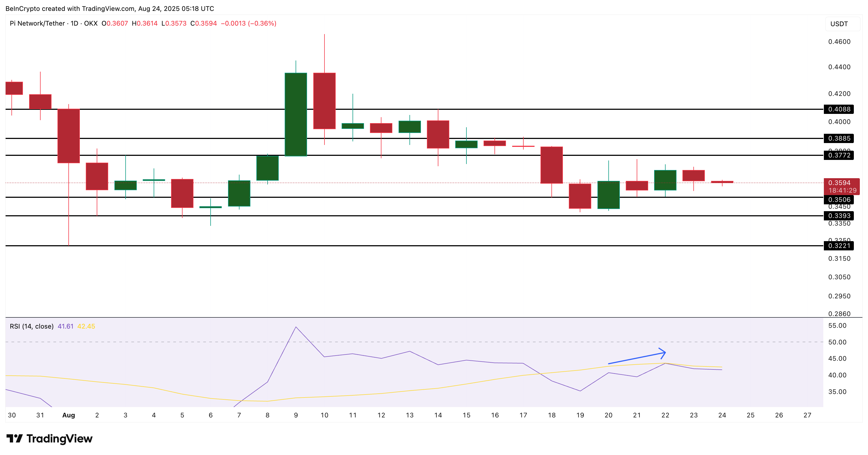
Task: Click the 0.4088 resistance level label
Action: click(840, 109)
